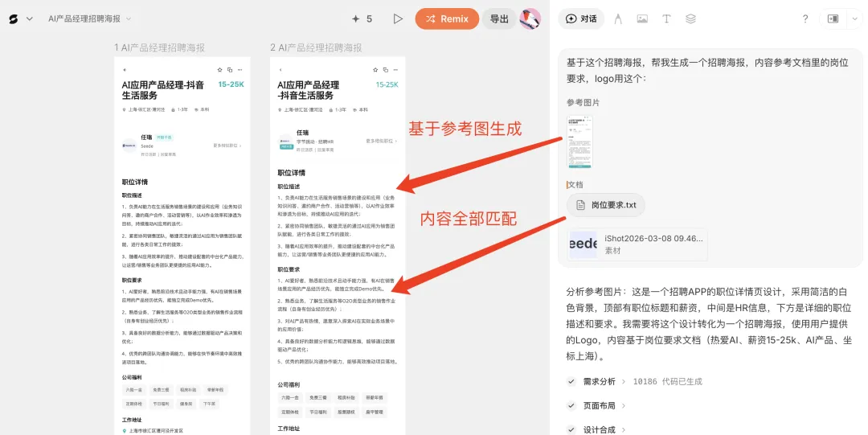Open the 岗位要求.txt document attachment
This screenshot has width=868, height=435.
[x=606, y=205]
